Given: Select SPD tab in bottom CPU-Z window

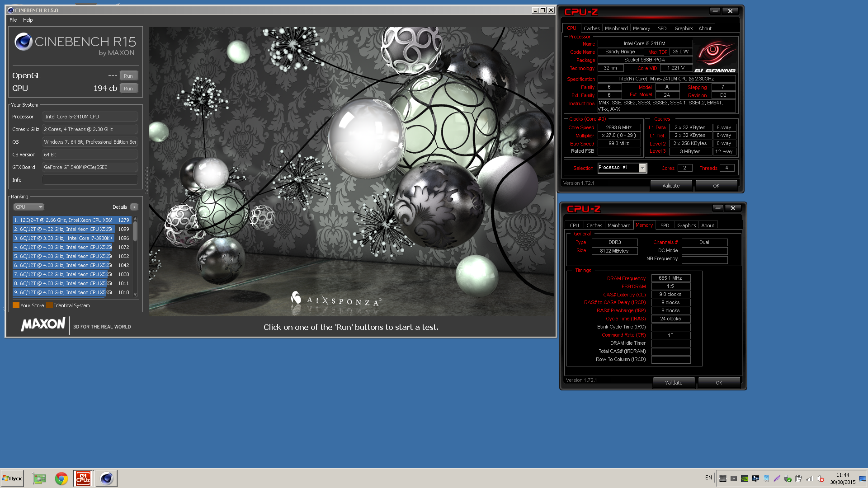Looking at the screenshot, I should pyautogui.click(x=665, y=225).
